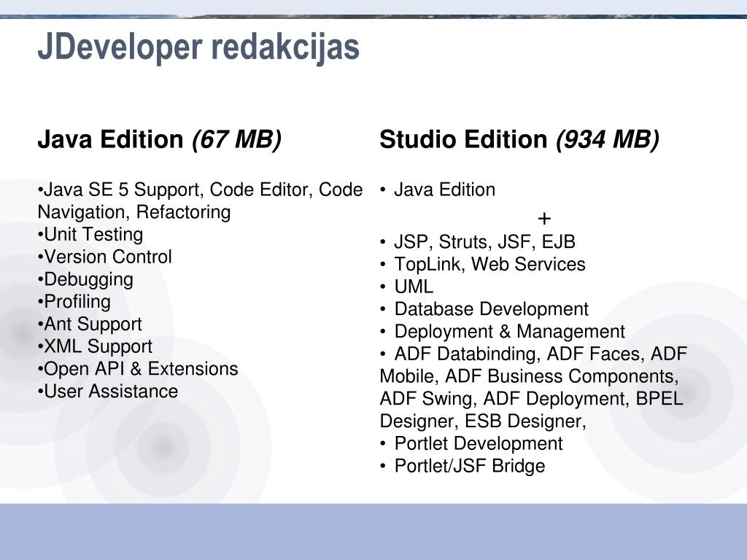This screenshot has width=747, height=560.
Task: Click the 'Mobile, ADF Business Components,' line
Action: click(x=530, y=376)
